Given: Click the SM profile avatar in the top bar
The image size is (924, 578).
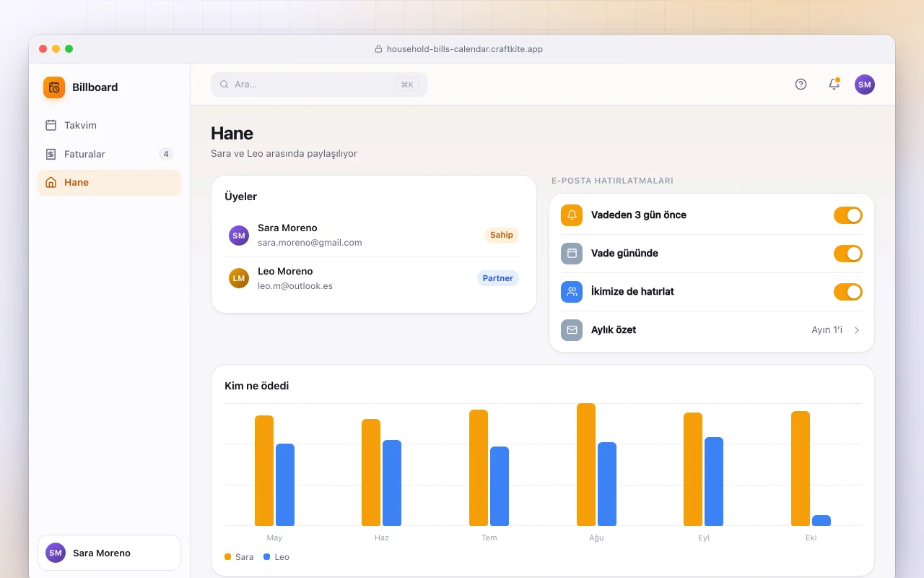Looking at the screenshot, I should [x=865, y=85].
